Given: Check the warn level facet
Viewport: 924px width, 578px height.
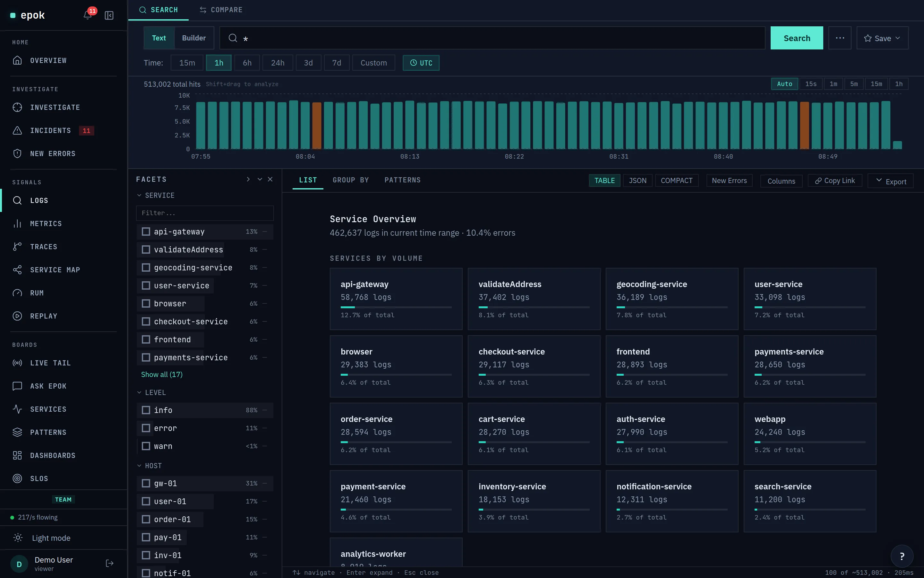Looking at the screenshot, I should point(146,446).
